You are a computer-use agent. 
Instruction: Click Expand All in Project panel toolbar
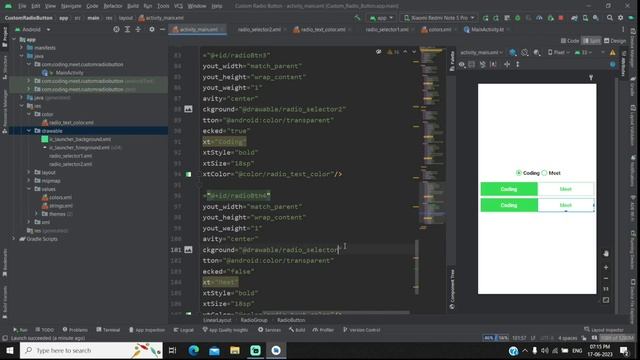pos(127,29)
